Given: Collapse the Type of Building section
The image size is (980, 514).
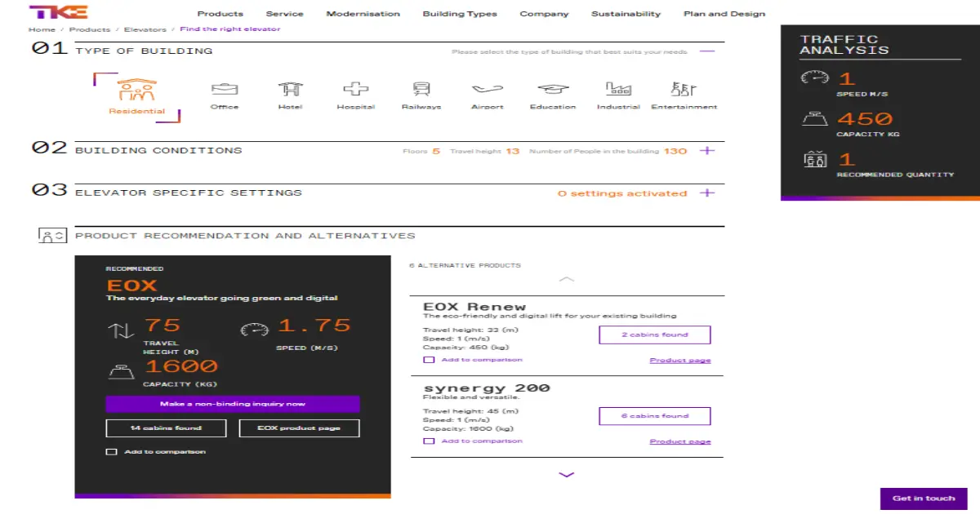Looking at the screenshot, I should tap(707, 51).
